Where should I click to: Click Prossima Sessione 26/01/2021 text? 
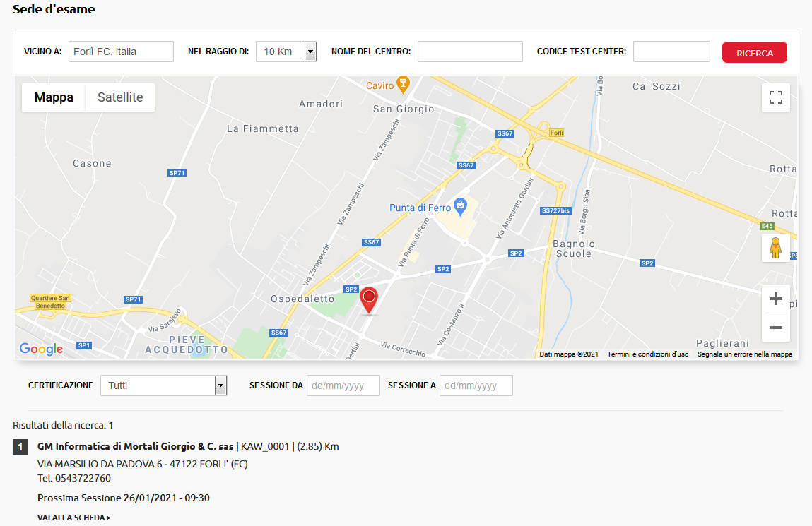pos(123,498)
